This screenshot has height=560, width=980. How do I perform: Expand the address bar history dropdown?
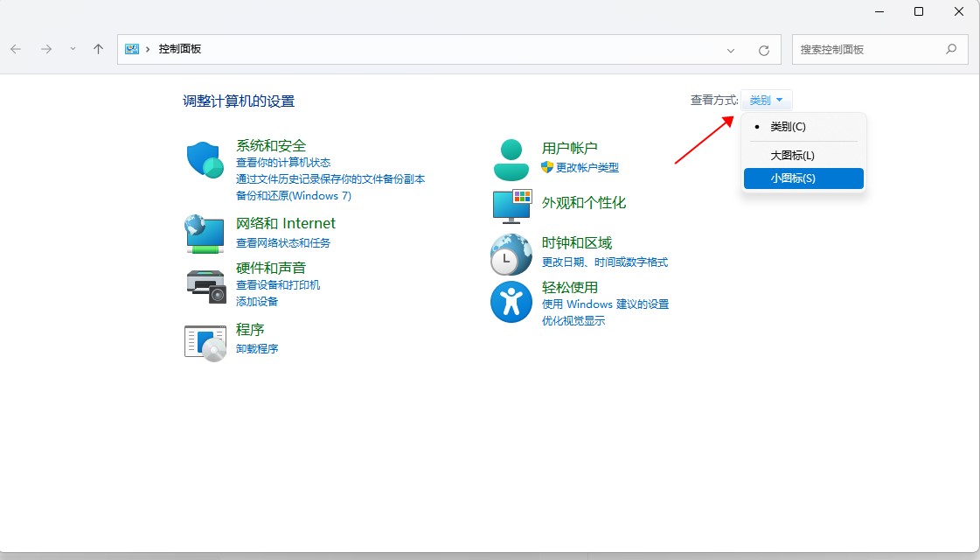tap(731, 50)
